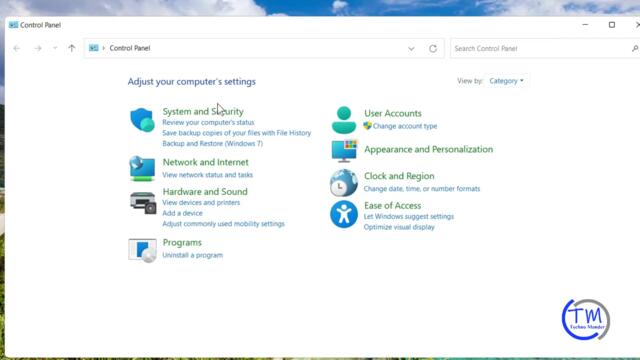
Task: Minimize the Control Panel window
Action: tap(585, 25)
